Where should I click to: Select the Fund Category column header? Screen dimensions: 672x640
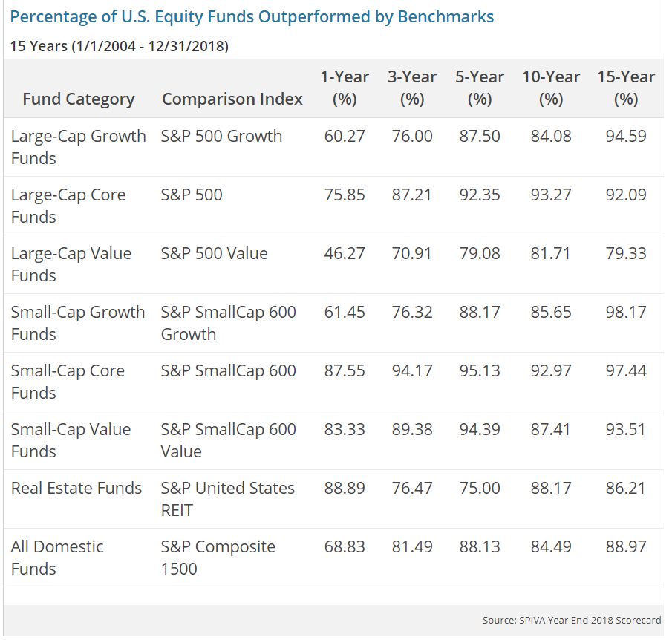[79, 99]
